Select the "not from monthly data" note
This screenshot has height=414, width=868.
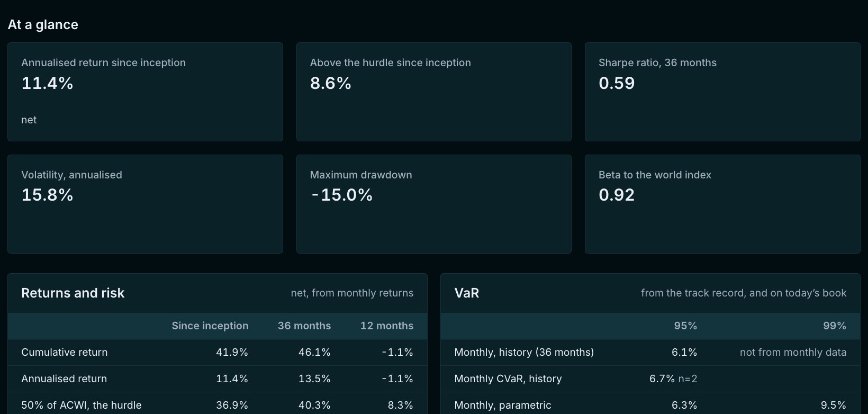793,353
